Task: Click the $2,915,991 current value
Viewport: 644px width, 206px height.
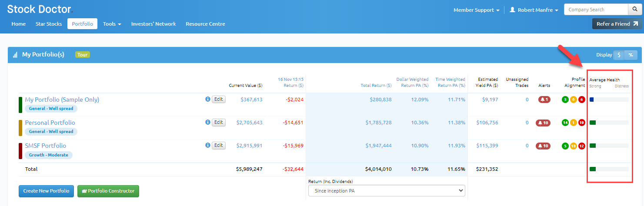Action: click(x=249, y=146)
